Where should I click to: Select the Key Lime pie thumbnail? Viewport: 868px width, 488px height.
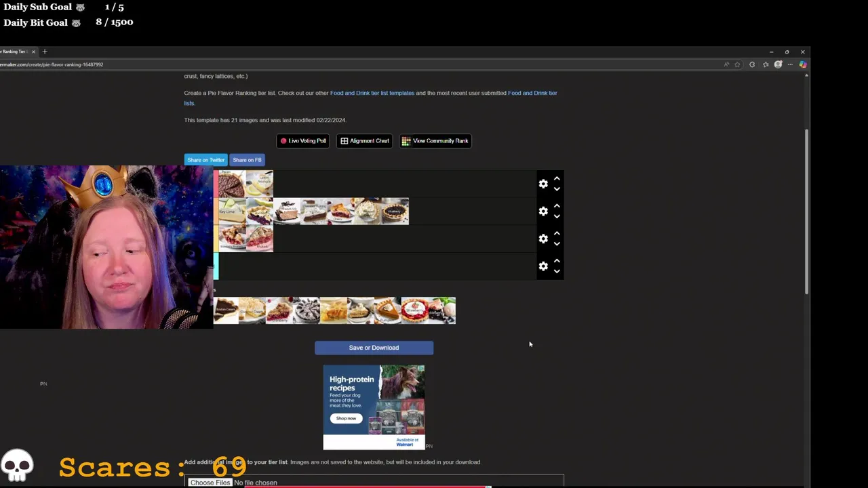coord(232,211)
